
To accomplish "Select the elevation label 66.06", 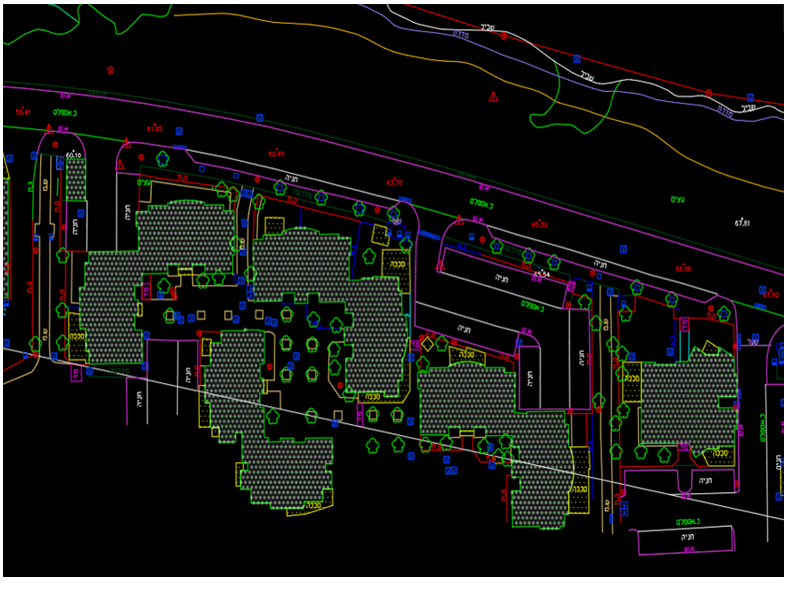I will click(683, 268).
